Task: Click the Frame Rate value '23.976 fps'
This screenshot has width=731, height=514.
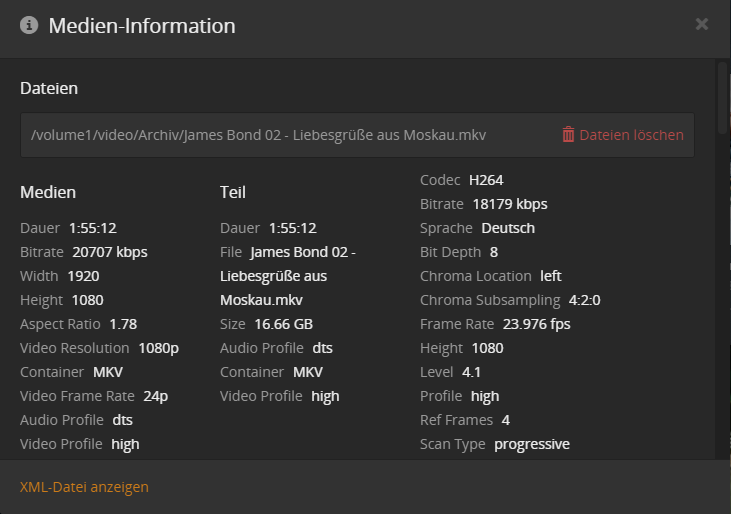Action: click(537, 324)
